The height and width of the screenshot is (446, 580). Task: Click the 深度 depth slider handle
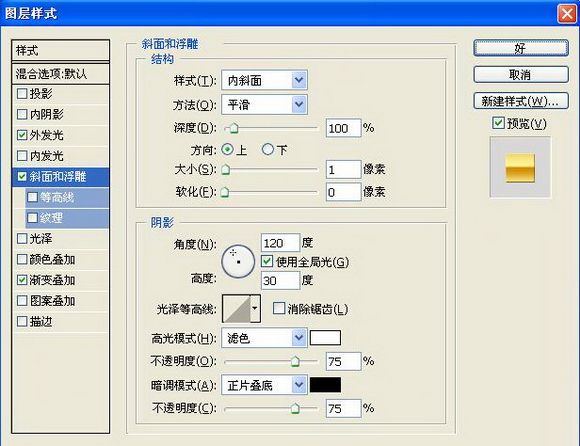[x=234, y=128]
